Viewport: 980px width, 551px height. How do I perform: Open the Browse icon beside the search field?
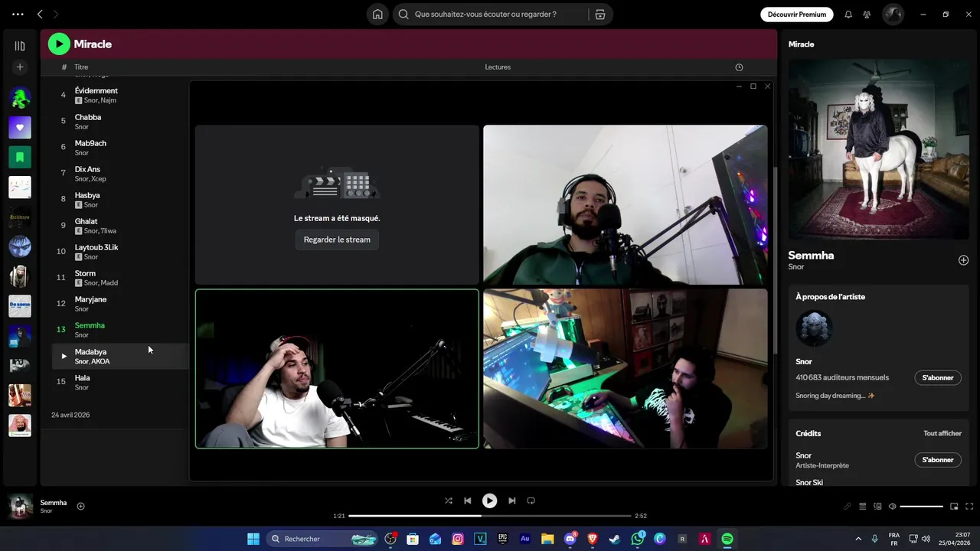coord(600,15)
